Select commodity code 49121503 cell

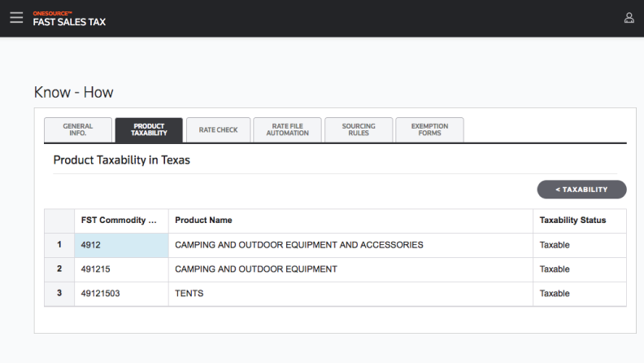click(120, 294)
